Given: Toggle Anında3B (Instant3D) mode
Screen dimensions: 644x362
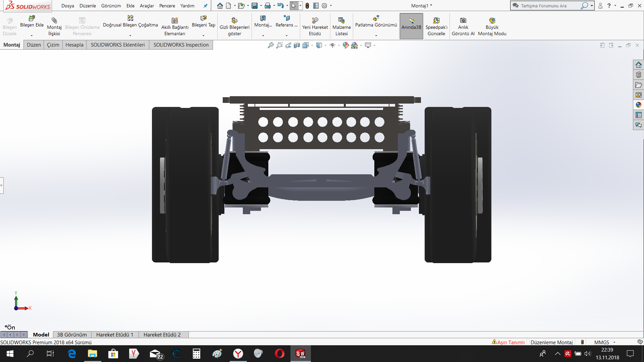Looking at the screenshot, I should click(411, 26).
